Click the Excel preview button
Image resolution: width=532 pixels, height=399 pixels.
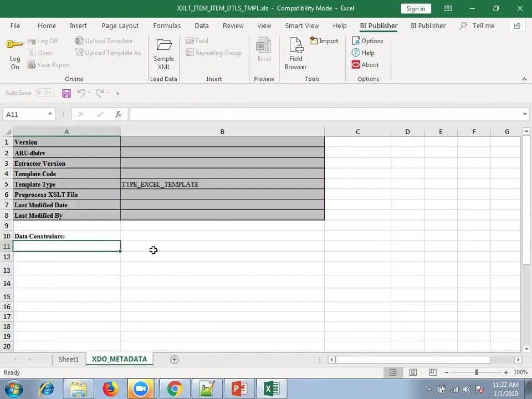[264, 50]
